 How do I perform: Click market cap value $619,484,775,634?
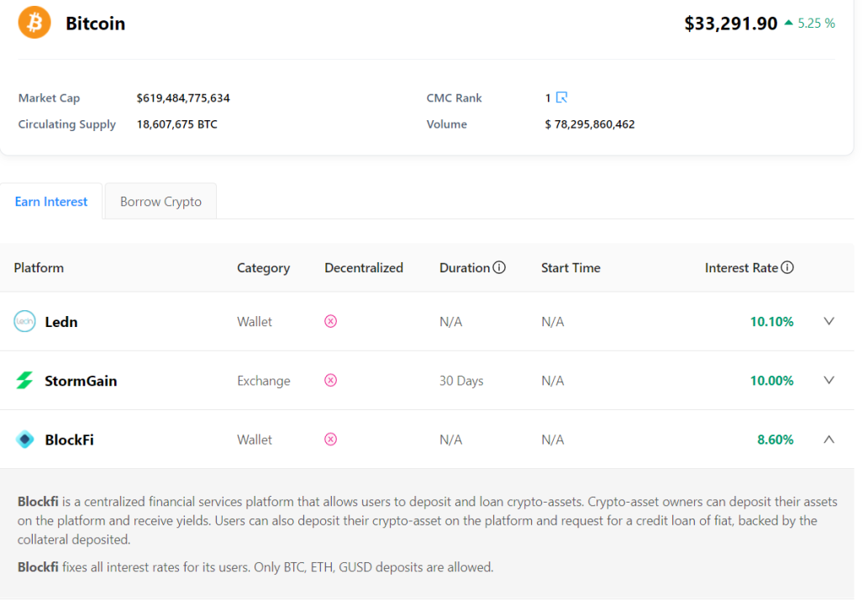(183, 98)
